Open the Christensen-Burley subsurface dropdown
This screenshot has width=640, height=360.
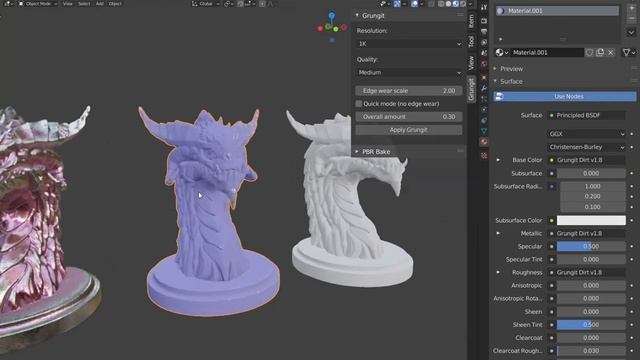pyautogui.click(x=586, y=147)
